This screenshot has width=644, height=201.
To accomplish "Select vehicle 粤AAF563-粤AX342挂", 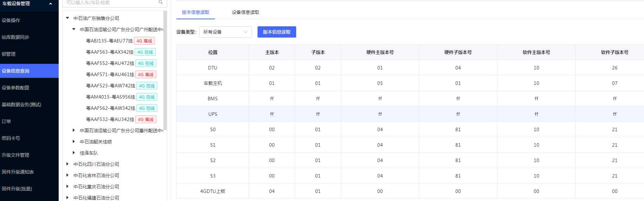I will pyautogui.click(x=110, y=52).
